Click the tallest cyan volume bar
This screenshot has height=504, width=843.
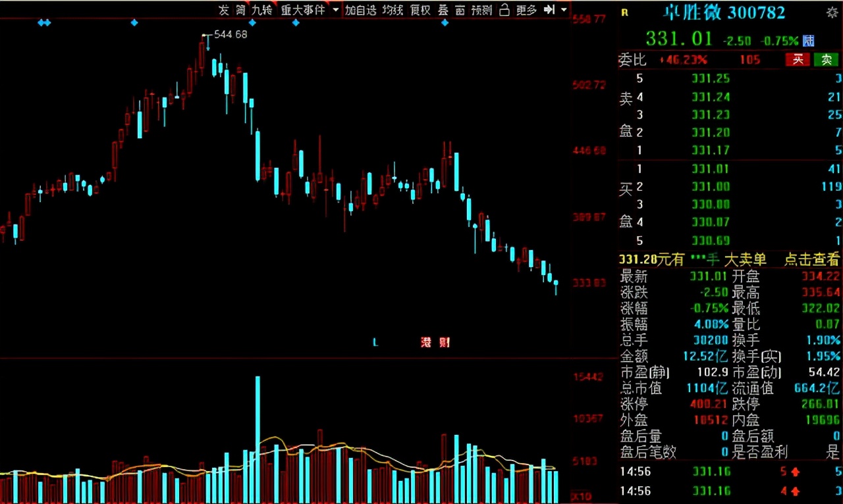point(258,440)
